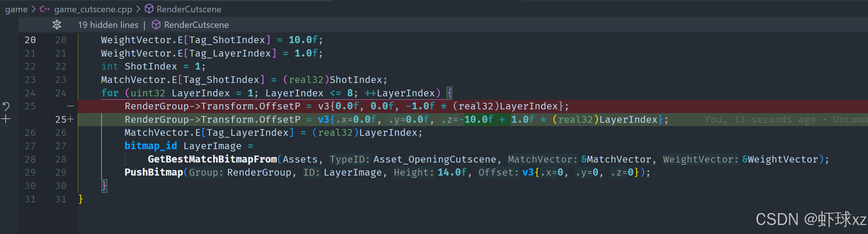The width and height of the screenshot is (868, 234).
Task: Click the 14.0f Height value
Action: pyautogui.click(x=452, y=172)
